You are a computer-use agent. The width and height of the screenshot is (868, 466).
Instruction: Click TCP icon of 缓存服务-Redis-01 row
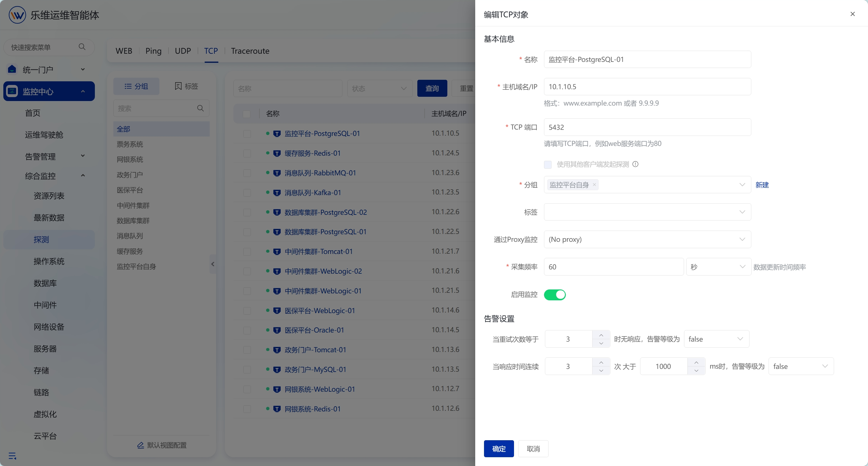[x=277, y=154]
